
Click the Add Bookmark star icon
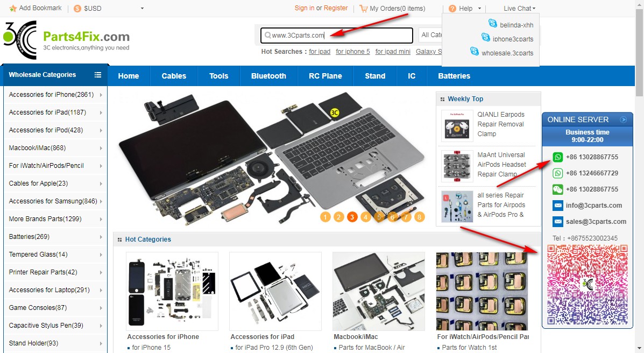(x=13, y=8)
